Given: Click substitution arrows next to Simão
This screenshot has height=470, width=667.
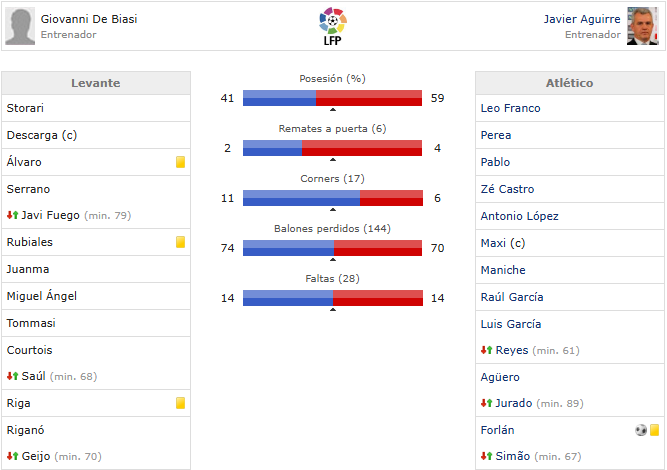Looking at the screenshot, I should (486, 457).
